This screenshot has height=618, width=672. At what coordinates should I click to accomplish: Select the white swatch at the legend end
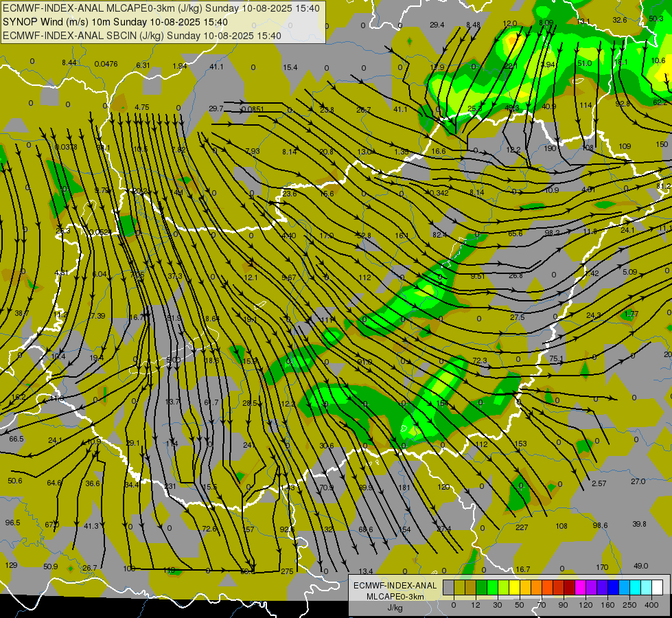click(x=658, y=587)
